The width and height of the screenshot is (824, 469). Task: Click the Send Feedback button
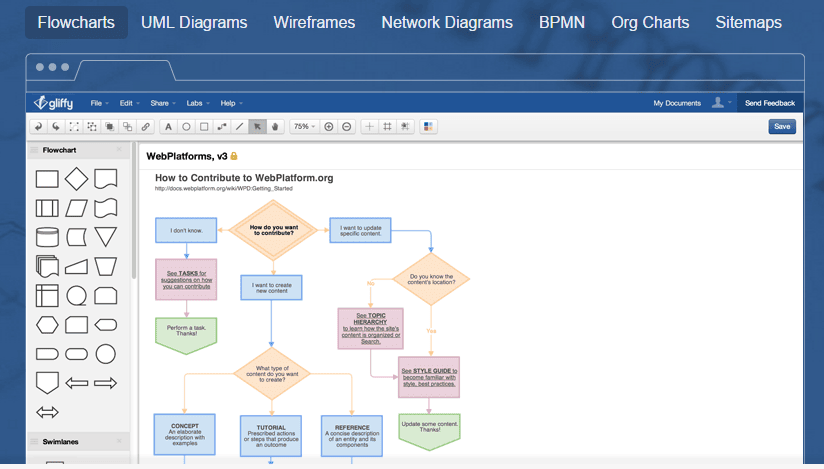[770, 103]
